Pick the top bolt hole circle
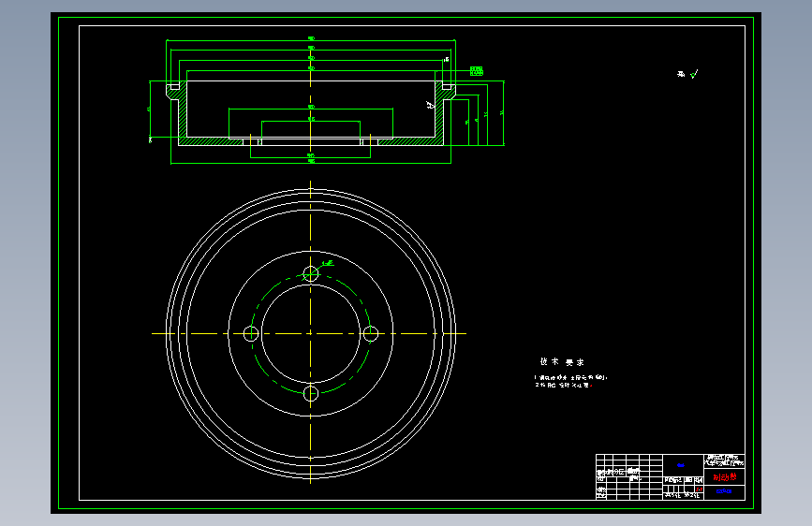812x526 pixels. pyautogui.click(x=311, y=273)
